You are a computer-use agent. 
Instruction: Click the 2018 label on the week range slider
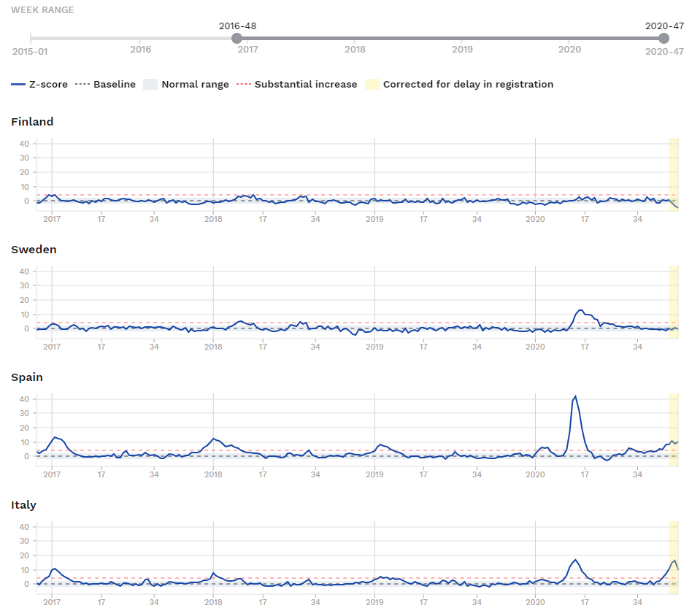(x=355, y=50)
